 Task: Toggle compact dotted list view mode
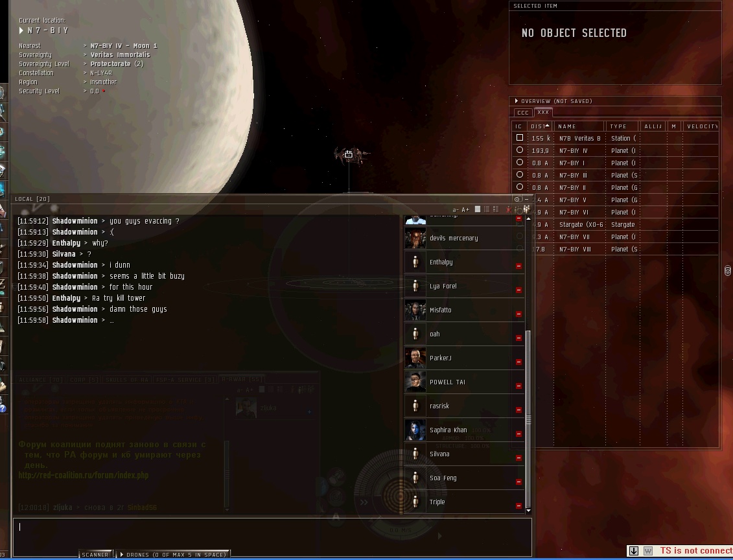coord(487,209)
